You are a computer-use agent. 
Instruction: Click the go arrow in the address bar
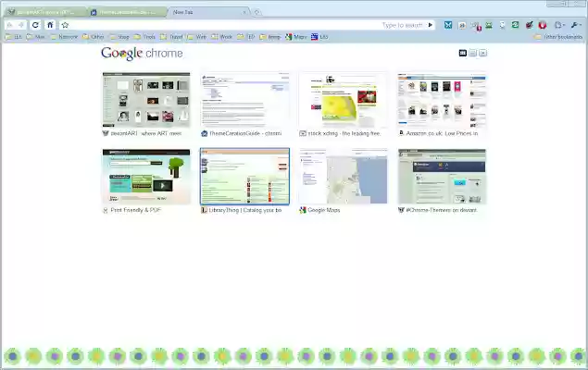click(x=431, y=25)
